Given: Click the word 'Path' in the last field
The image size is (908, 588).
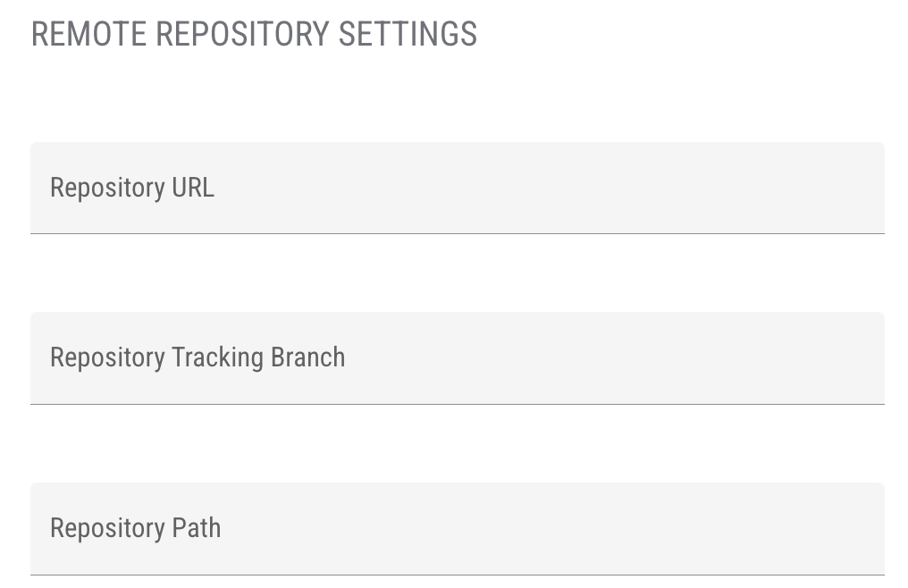Looking at the screenshot, I should (x=197, y=528).
